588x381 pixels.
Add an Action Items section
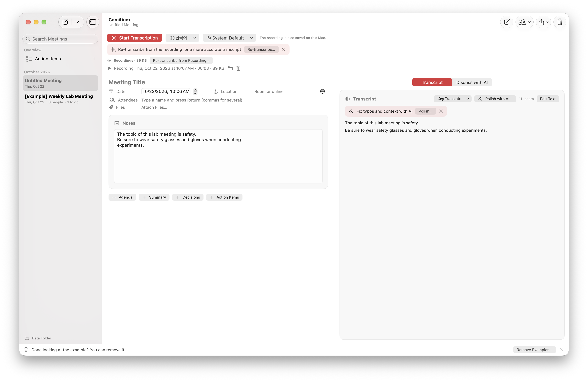tap(224, 197)
